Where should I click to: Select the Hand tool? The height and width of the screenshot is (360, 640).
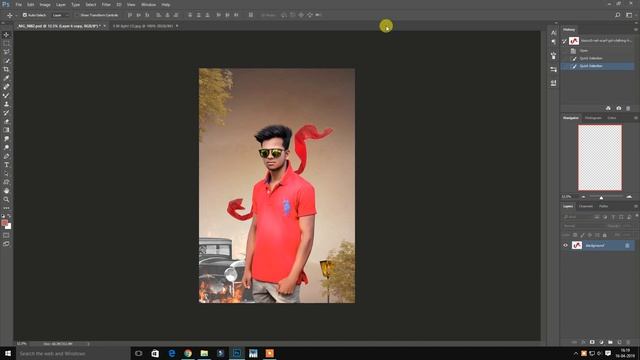pyautogui.click(x=6, y=191)
